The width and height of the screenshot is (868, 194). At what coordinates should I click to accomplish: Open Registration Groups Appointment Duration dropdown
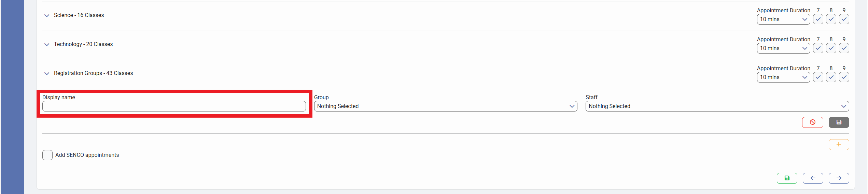[x=783, y=77]
